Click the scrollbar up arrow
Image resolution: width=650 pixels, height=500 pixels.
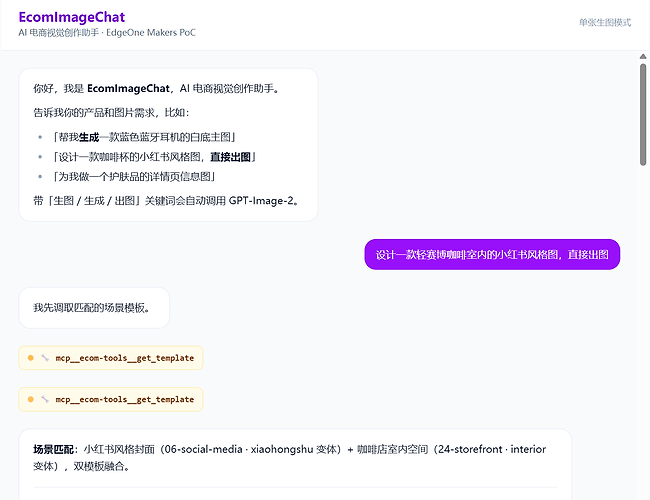click(643, 56)
